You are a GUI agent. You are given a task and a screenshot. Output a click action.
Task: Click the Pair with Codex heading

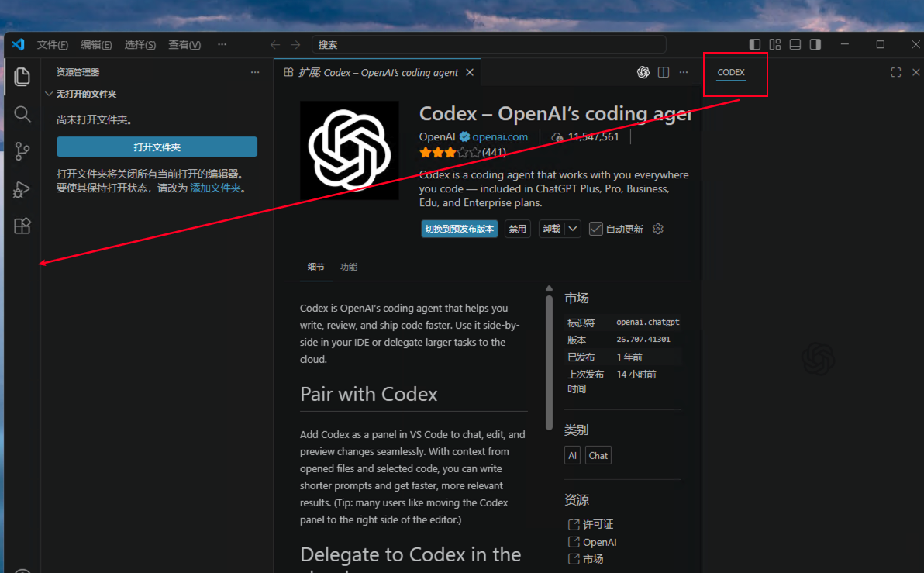point(369,394)
